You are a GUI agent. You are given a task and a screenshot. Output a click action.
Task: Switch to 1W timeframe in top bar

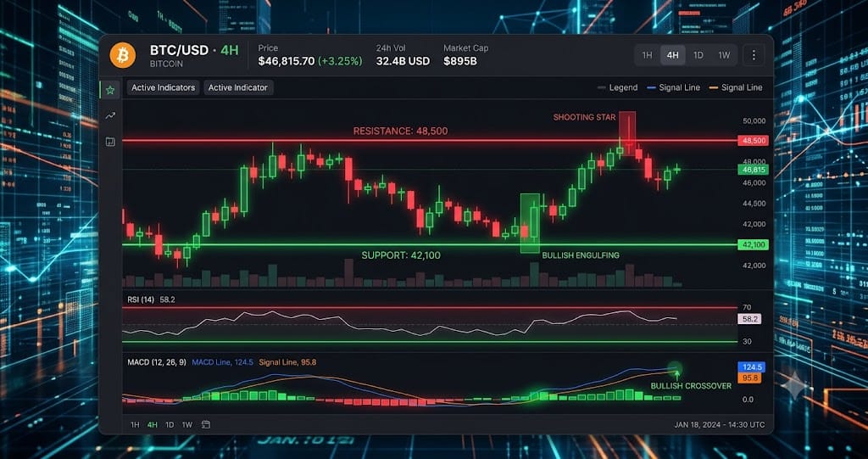click(724, 55)
